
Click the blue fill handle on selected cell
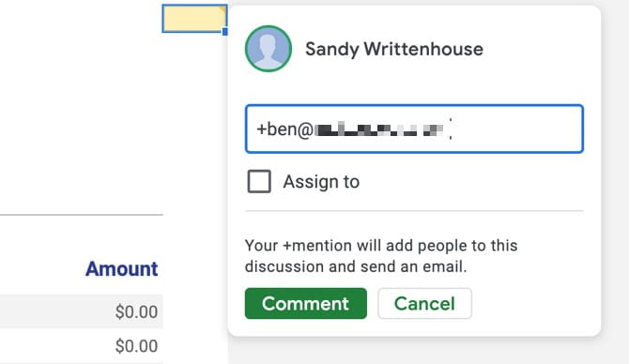point(225,31)
